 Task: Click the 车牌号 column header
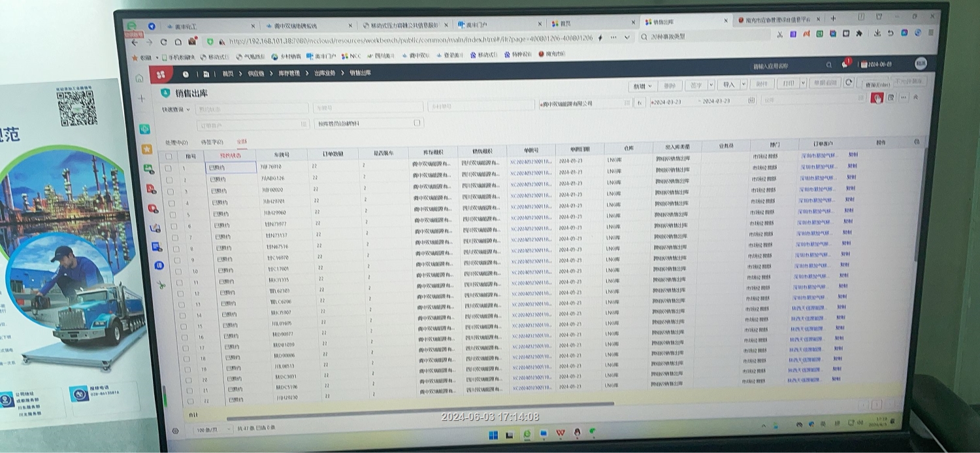point(281,155)
